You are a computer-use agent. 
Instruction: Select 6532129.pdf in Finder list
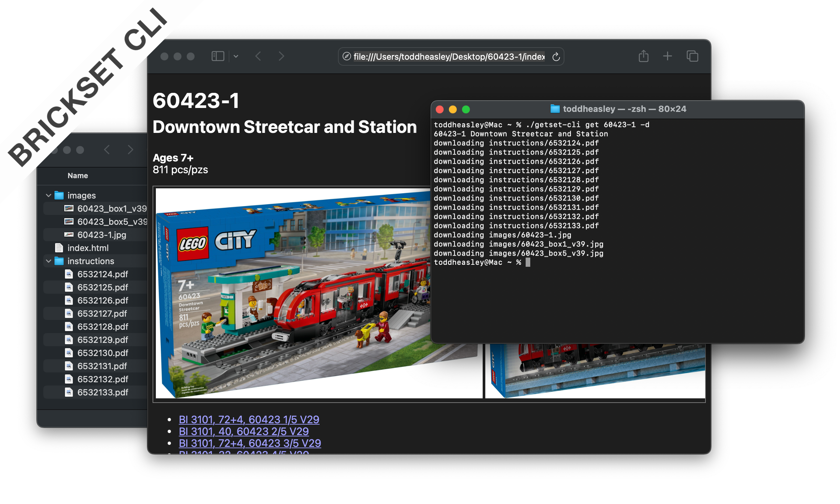coord(95,340)
